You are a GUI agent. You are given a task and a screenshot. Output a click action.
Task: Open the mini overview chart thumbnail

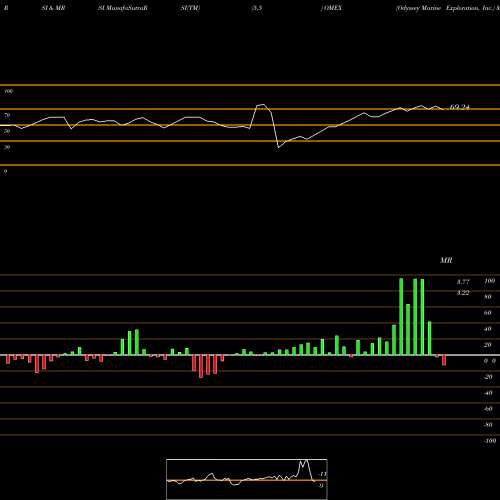click(x=247, y=479)
